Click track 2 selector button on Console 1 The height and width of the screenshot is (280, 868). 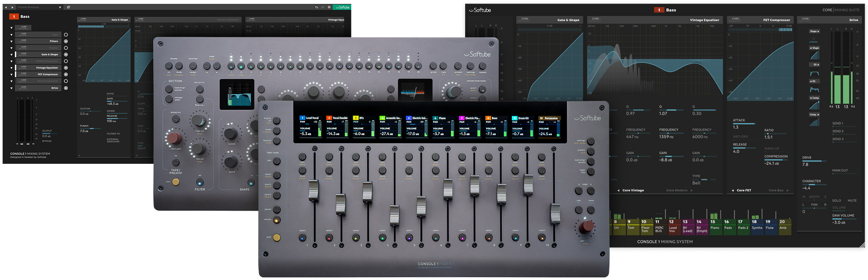coord(241,66)
